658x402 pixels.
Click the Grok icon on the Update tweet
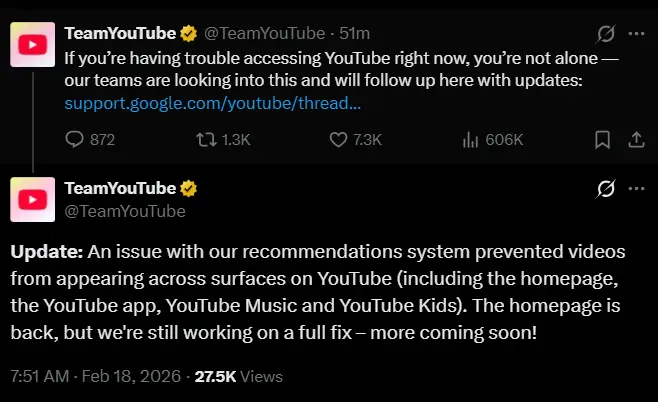[x=605, y=189]
